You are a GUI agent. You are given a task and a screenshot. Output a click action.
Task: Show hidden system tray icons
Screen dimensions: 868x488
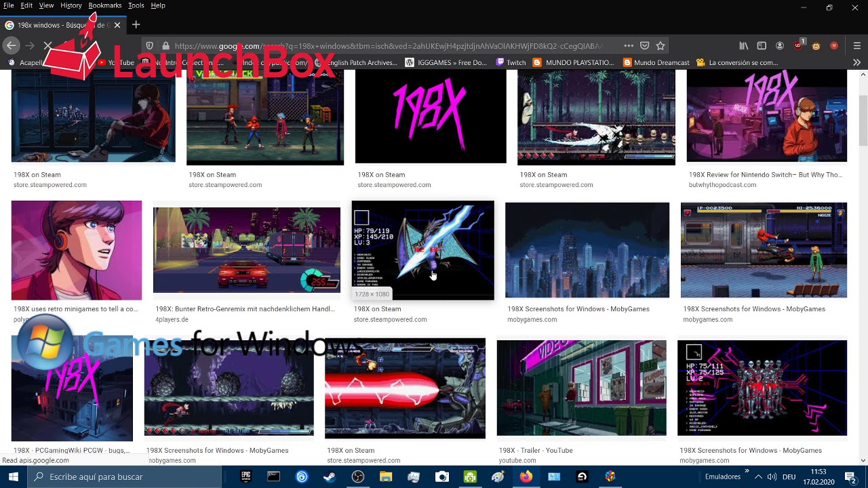point(758,476)
